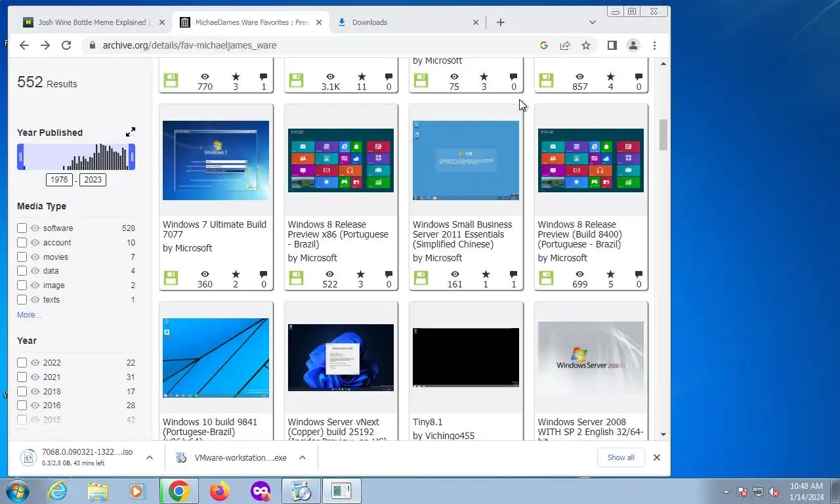Open the Chrome side panel
The width and height of the screenshot is (840, 504).
click(x=612, y=45)
